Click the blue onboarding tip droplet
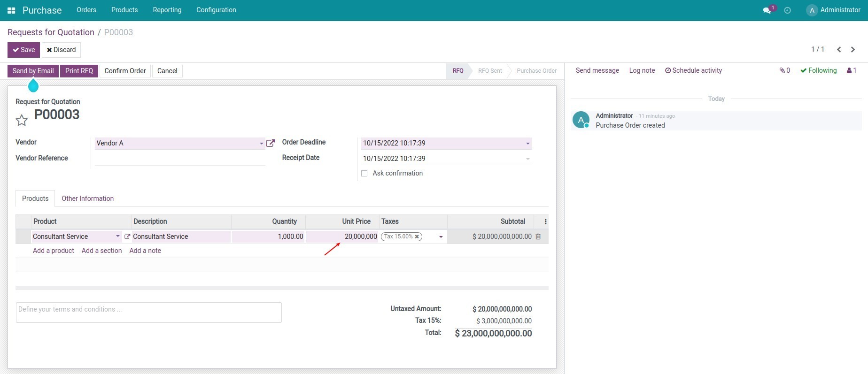The height and width of the screenshot is (374, 868). (33, 85)
